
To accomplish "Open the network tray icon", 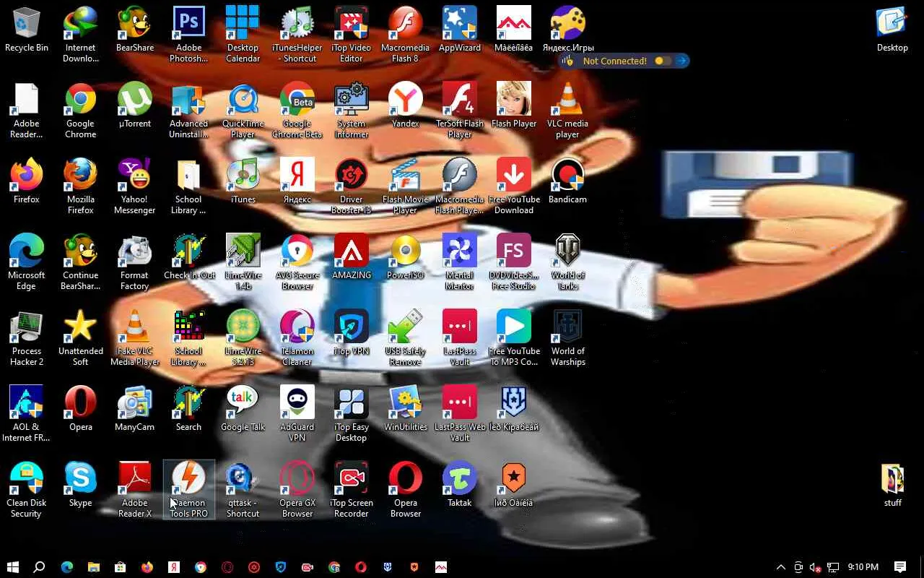I will point(833,567).
